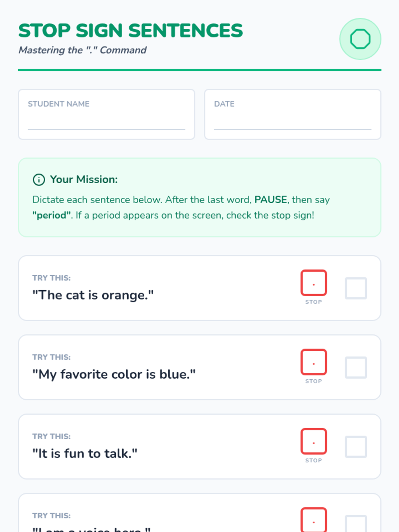Tick the checkbox for "It is fun to talk."
Viewport: 399px width, 532px height.
tap(356, 447)
